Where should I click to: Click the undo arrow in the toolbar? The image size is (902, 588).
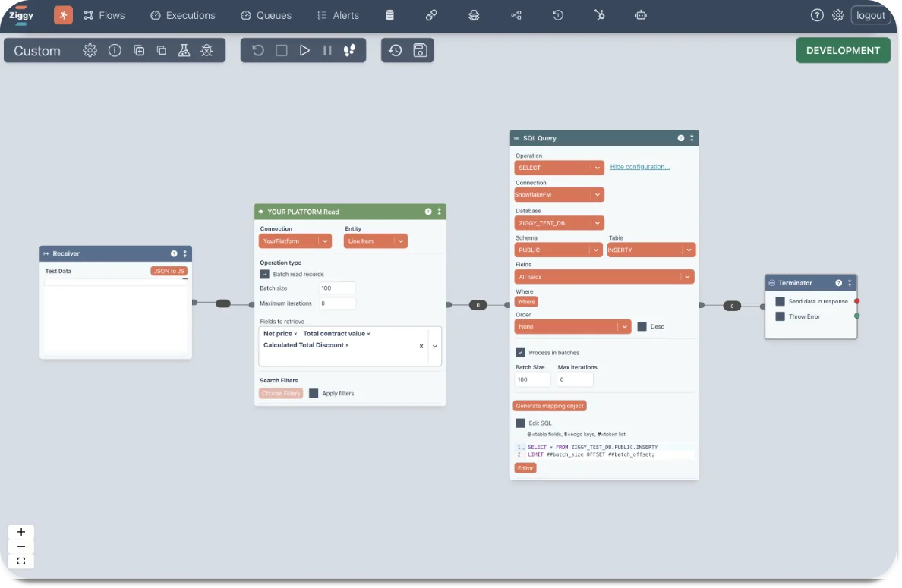point(258,51)
